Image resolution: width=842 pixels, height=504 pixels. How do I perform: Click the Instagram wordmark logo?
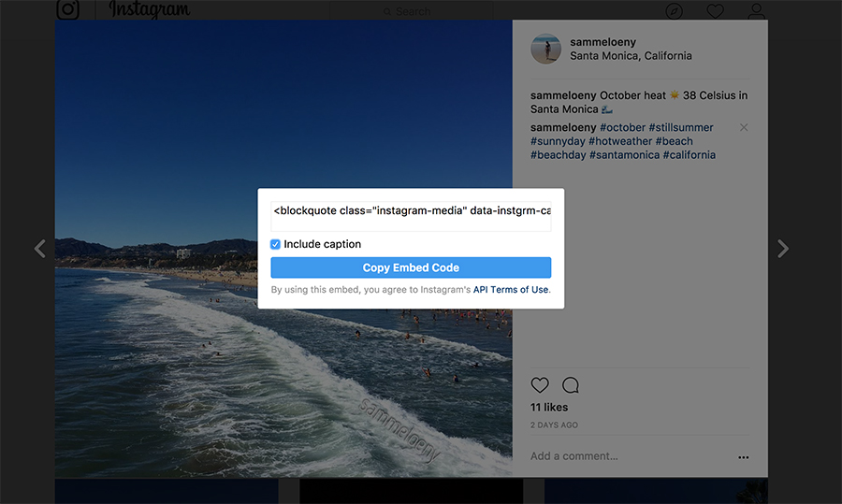click(150, 9)
